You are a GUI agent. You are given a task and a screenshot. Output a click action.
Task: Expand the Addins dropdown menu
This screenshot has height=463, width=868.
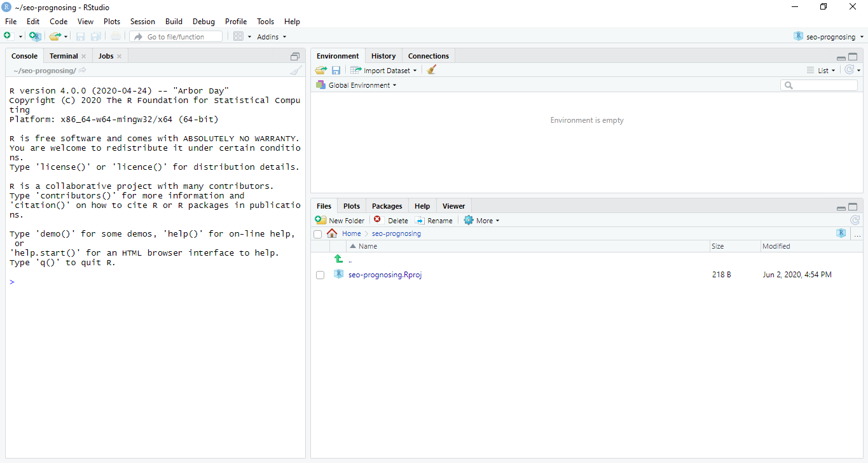(x=271, y=36)
